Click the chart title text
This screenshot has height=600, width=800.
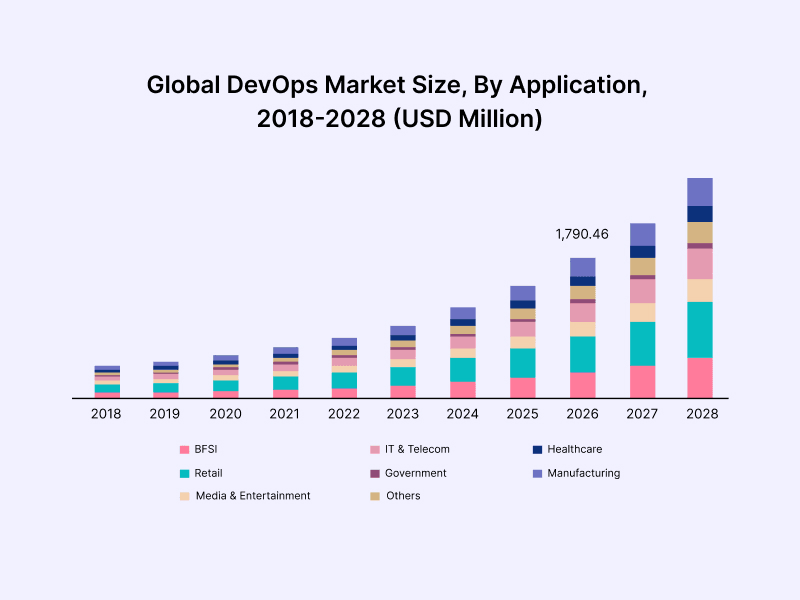400,103
